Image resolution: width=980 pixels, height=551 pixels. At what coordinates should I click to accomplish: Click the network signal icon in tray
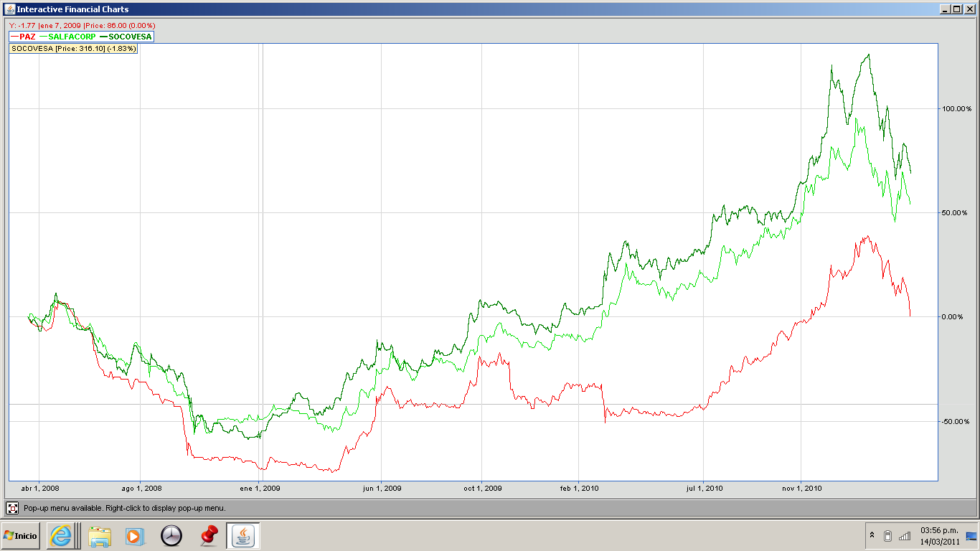tap(905, 536)
